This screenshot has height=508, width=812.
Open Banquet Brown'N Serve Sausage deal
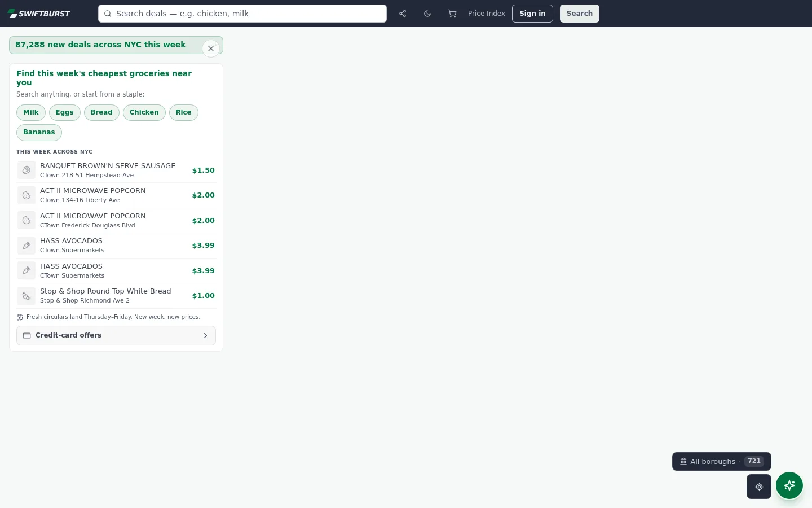116,170
